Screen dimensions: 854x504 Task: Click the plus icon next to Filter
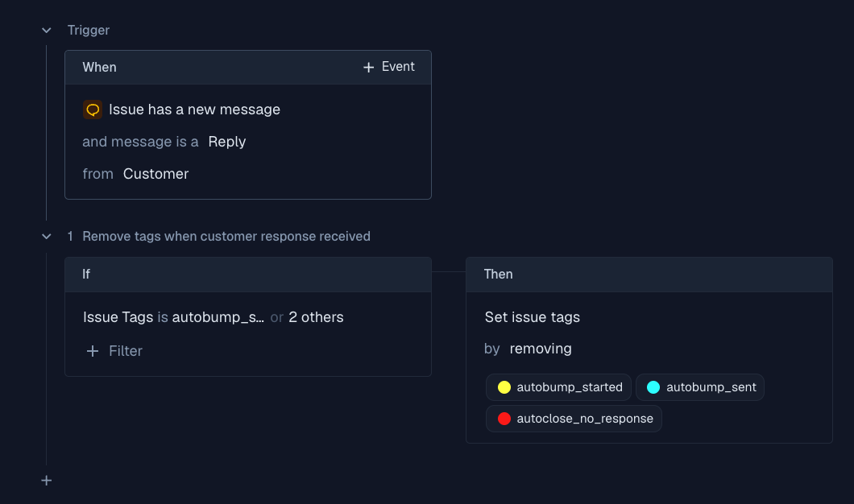93,351
